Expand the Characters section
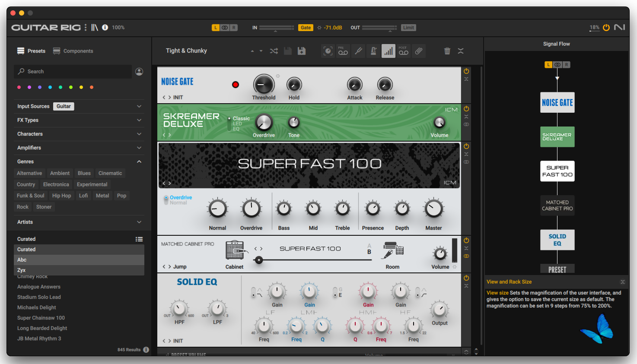Viewport: 637px width, 364px height. coord(139,134)
